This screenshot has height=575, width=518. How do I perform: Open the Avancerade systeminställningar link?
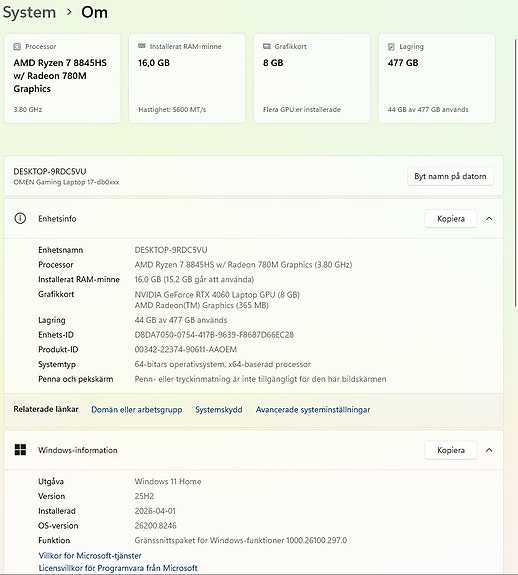[x=313, y=410]
